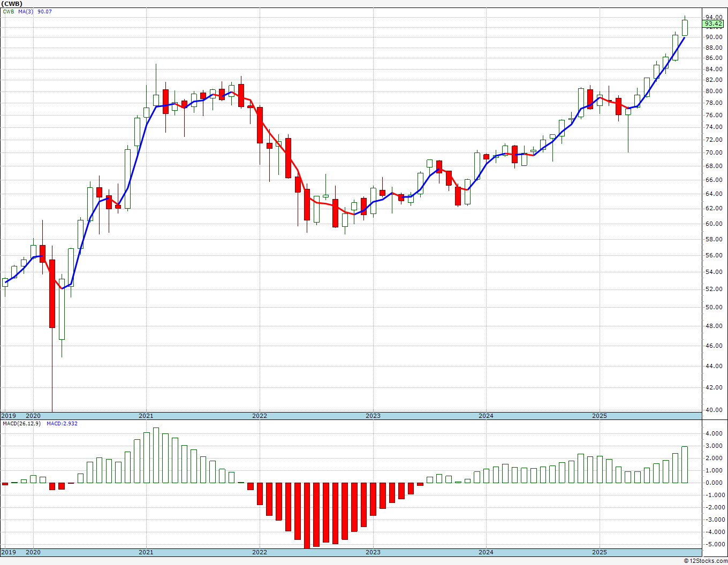Select the 42.00 price axis label
Image resolution: width=728 pixels, height=565 pixels.
pos(714,387)
